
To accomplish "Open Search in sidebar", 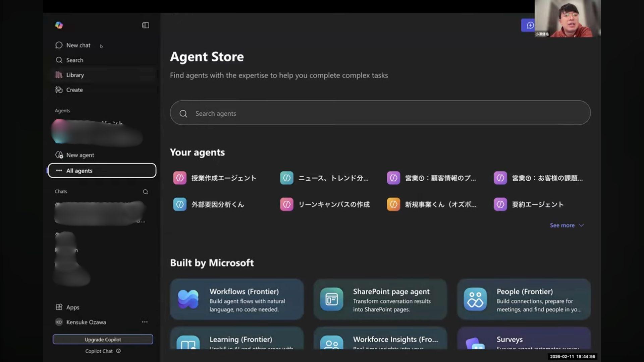I will (74, 60).
